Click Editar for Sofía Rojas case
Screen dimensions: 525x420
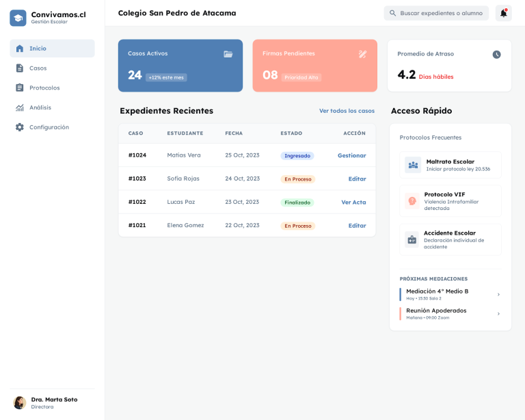357,179
